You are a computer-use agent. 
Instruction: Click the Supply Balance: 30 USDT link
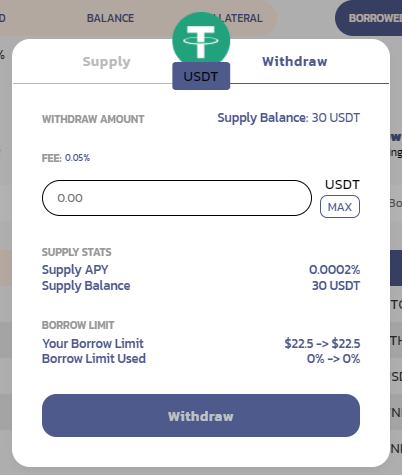289,118
